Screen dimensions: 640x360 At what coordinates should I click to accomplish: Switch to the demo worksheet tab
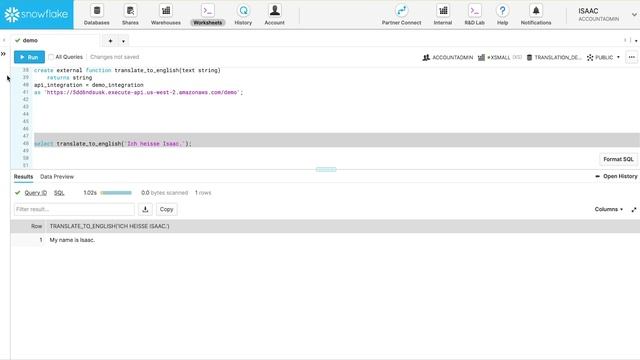30,40
